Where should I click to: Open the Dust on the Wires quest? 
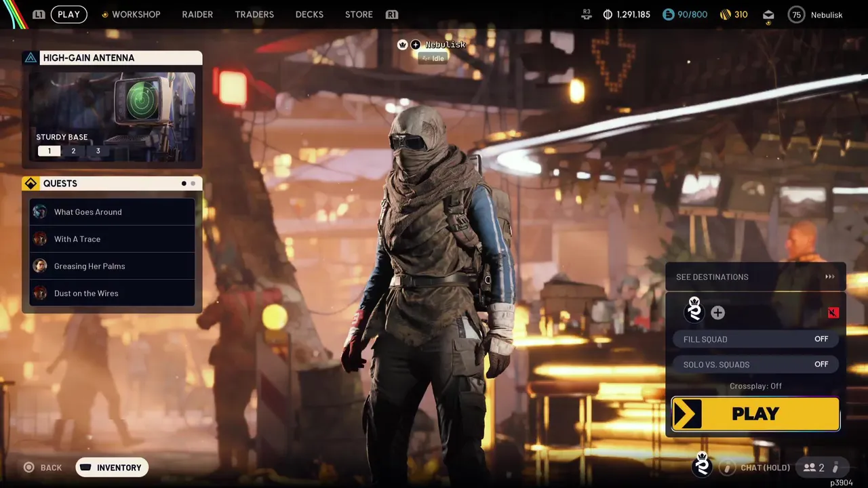point(112,293)
